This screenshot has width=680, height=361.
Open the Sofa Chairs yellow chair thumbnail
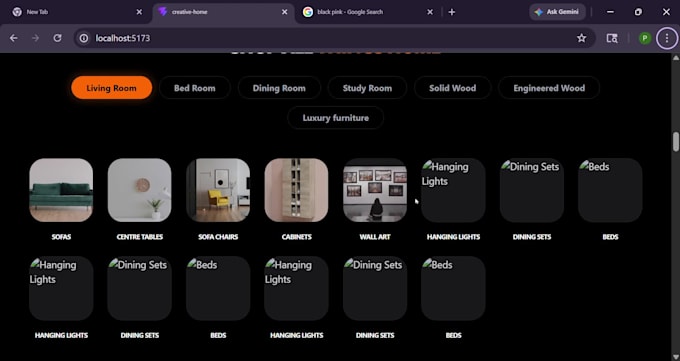[218, 190]
